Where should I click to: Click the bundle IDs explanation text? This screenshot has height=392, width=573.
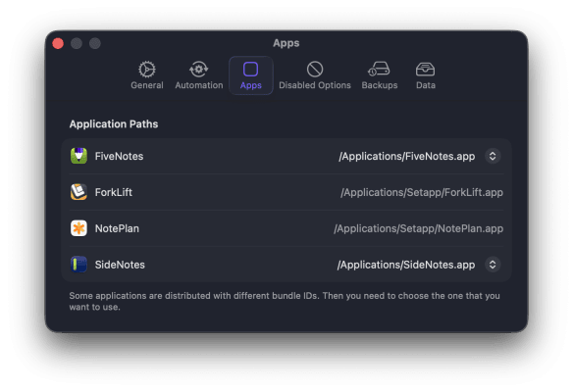pyautogui.click(x=285, y=301)
